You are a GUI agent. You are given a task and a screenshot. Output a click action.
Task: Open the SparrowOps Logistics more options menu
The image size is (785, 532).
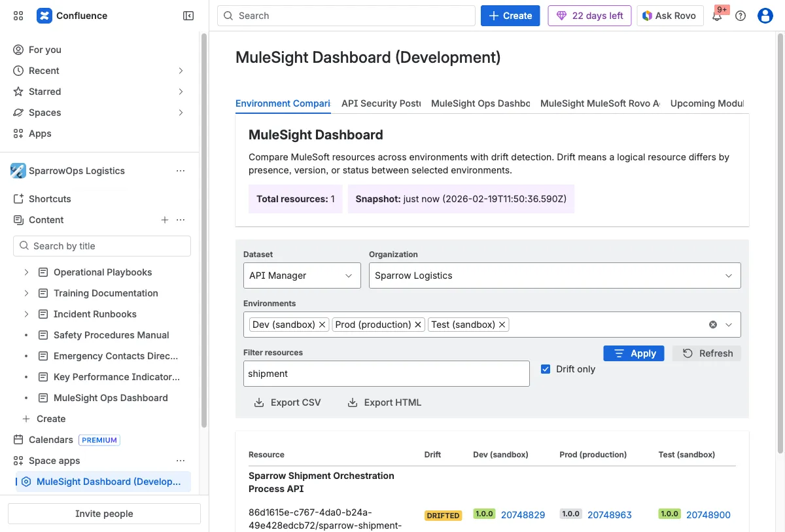pyautogui.click(x=181, y=171)
